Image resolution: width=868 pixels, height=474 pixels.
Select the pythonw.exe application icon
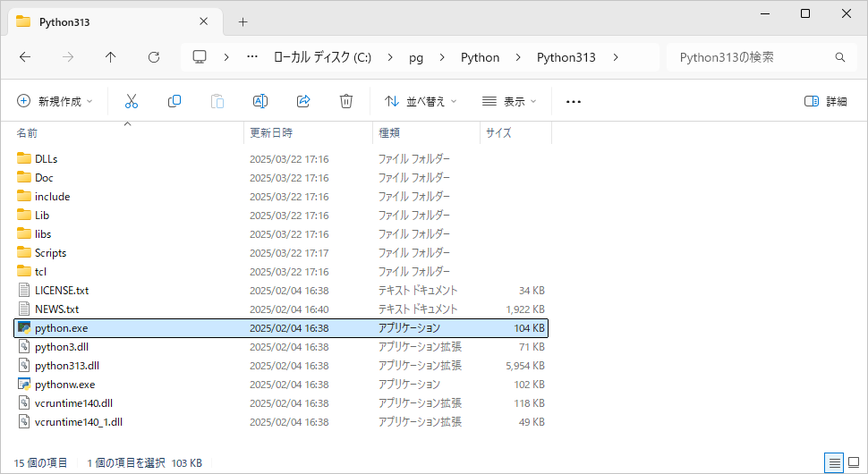point(24,385)
